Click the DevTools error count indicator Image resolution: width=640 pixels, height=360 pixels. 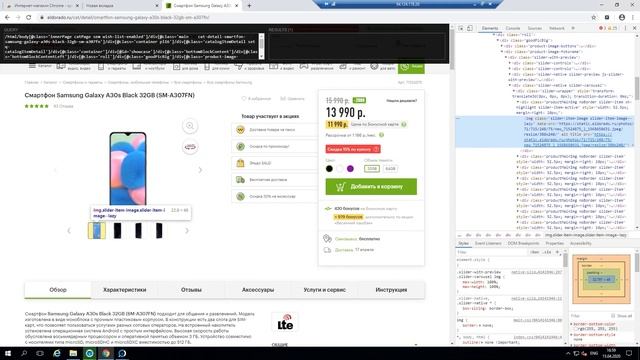coord(602,28)
